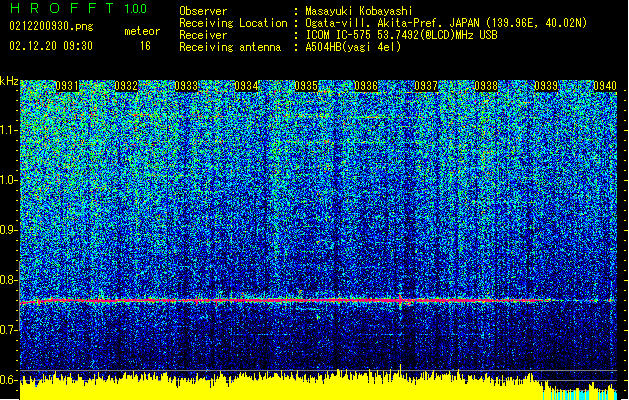629x400 pixels.
Task: Select the observer name Masayuki Kobayashi
Action: (359, 11)
